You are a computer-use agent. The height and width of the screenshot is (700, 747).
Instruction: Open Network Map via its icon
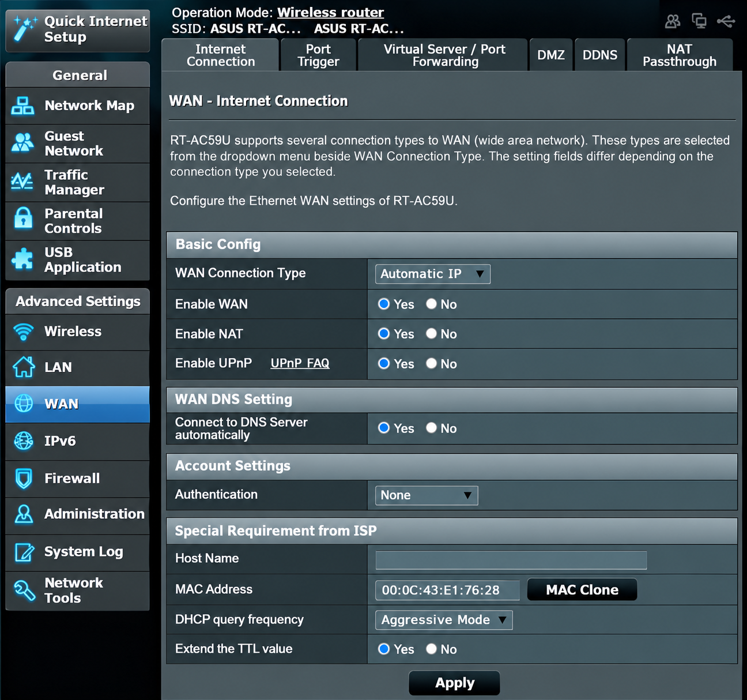[x=23, y=106]
